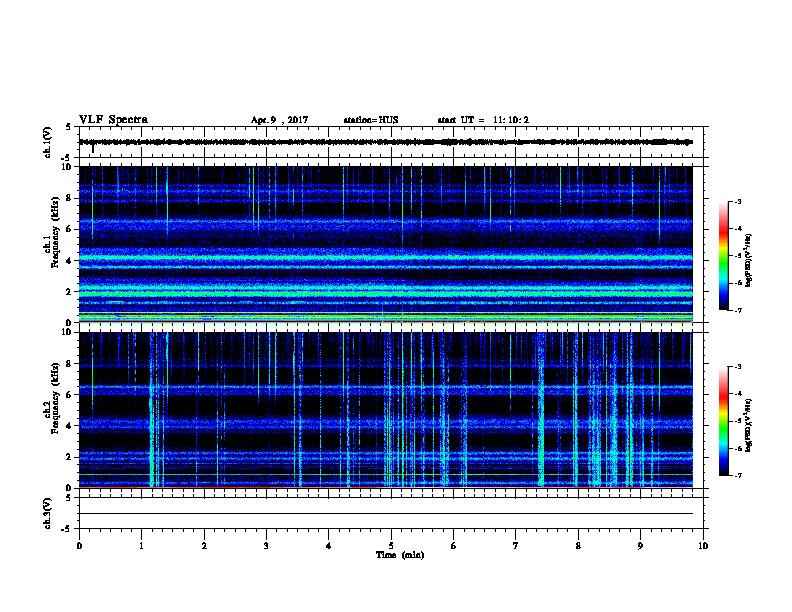792x612 pixels.
Task: Select the ch.1 "Frequency (kHz)" axis label
Action: pos(55,232)
